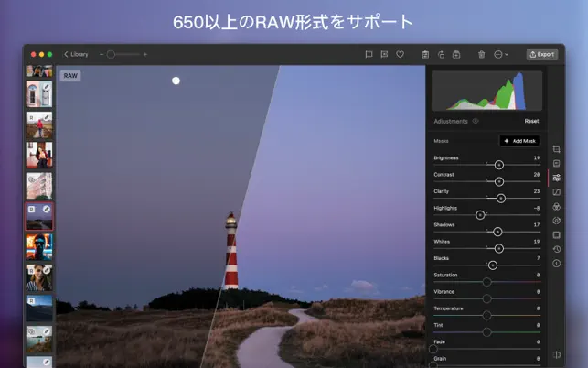Open the Curves tool icon
This screenshot has height=368, width=588.
557,192
